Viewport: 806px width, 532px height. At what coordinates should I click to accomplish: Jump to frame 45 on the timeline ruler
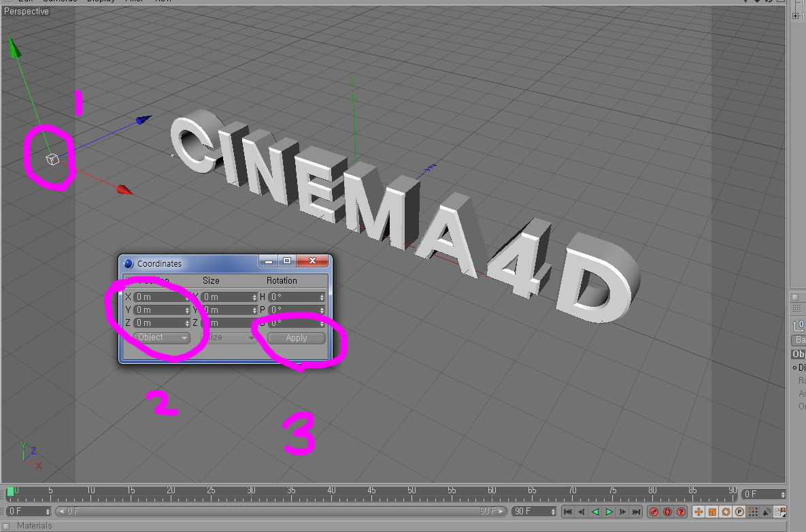click(x=371, y=491)
